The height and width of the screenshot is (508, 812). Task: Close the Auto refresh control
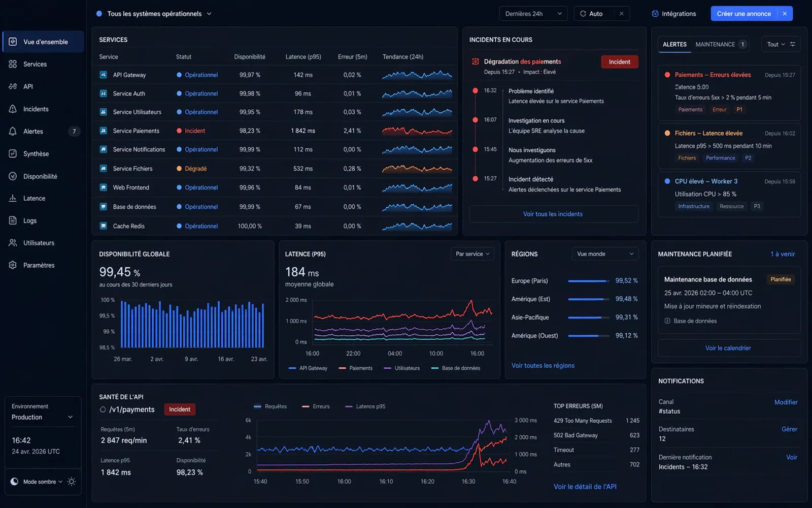click(x=621, y=14)
